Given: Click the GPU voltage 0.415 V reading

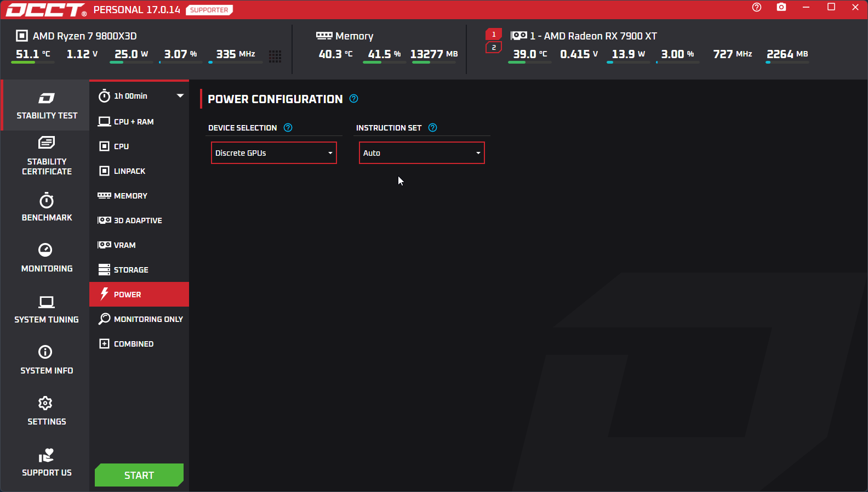Looking at the screenshot, I should click(579, 54).
